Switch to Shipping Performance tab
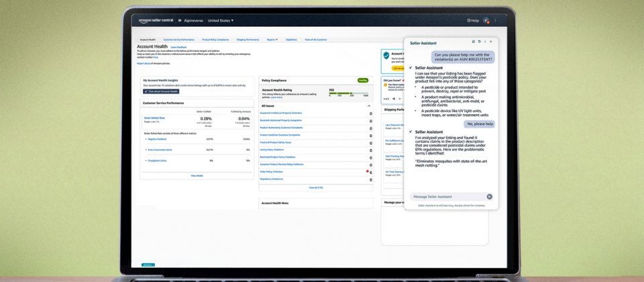The image size is (644, 282). click(248, 40)
